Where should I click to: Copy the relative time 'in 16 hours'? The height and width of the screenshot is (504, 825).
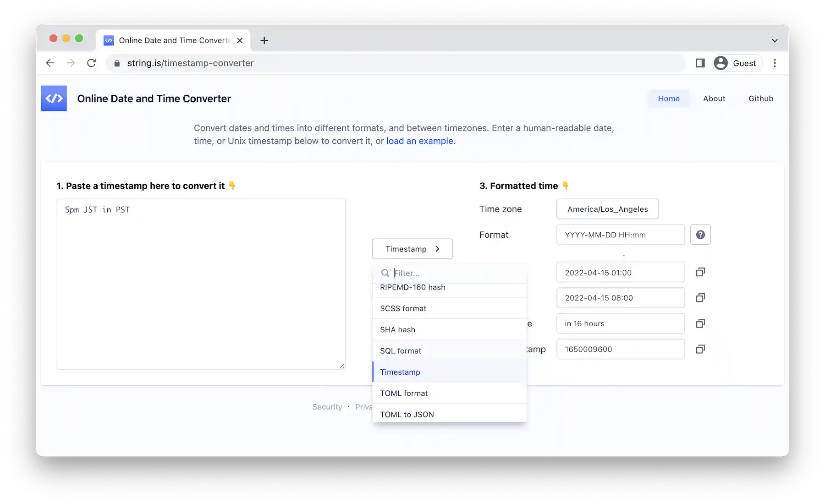(700, 323)
